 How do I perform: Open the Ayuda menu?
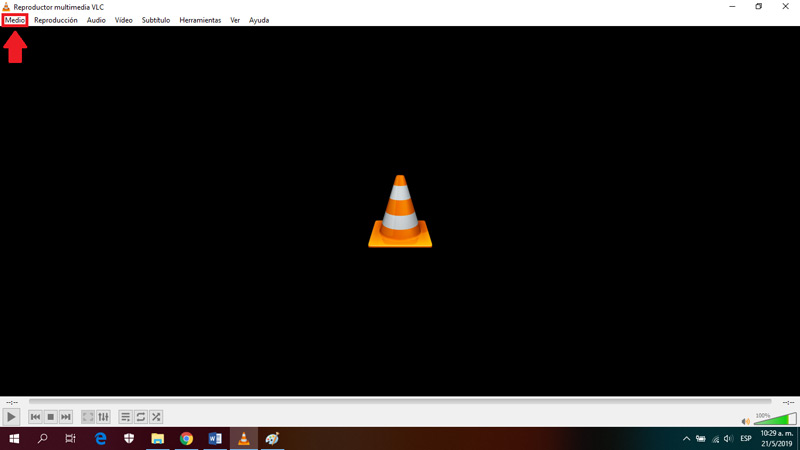[259, 20]
